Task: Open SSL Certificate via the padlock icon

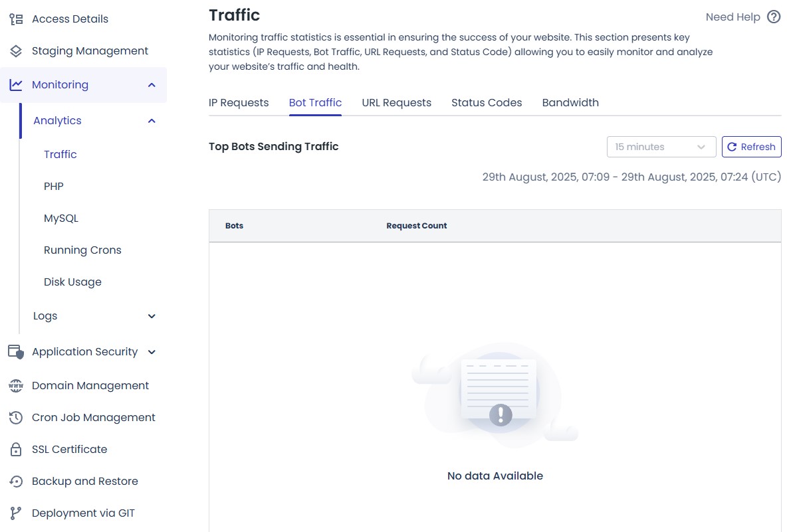Action: (x=15, y=449)
